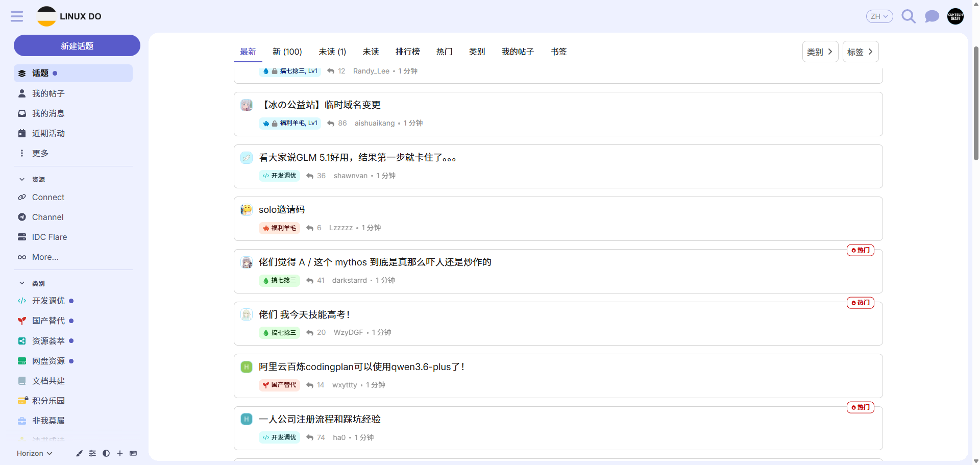The image size is (980, 465).
Task: Toggle the dark/light mode half-circle icon
Action: tap(106, 453)
